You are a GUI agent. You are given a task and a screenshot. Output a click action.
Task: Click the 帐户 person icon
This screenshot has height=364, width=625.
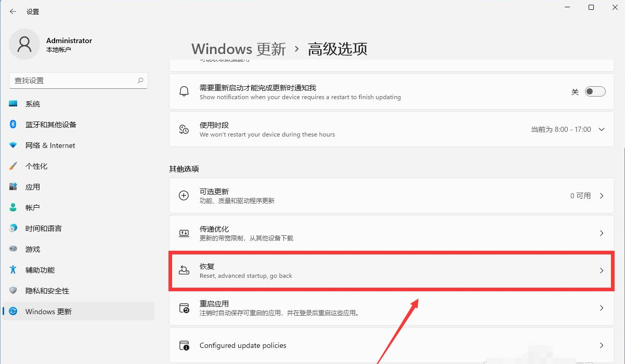click(x=14, y=208)
